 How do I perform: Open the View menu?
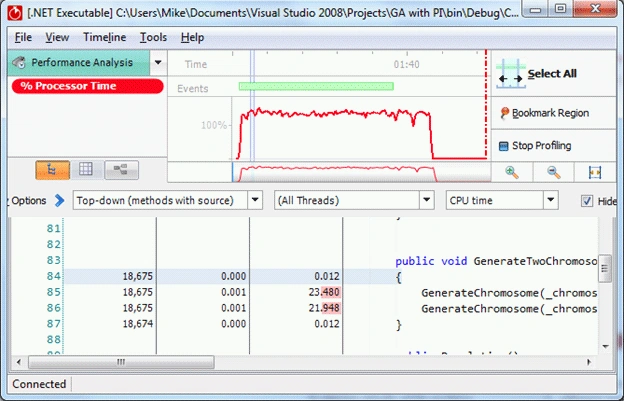[x=57, y=37]
